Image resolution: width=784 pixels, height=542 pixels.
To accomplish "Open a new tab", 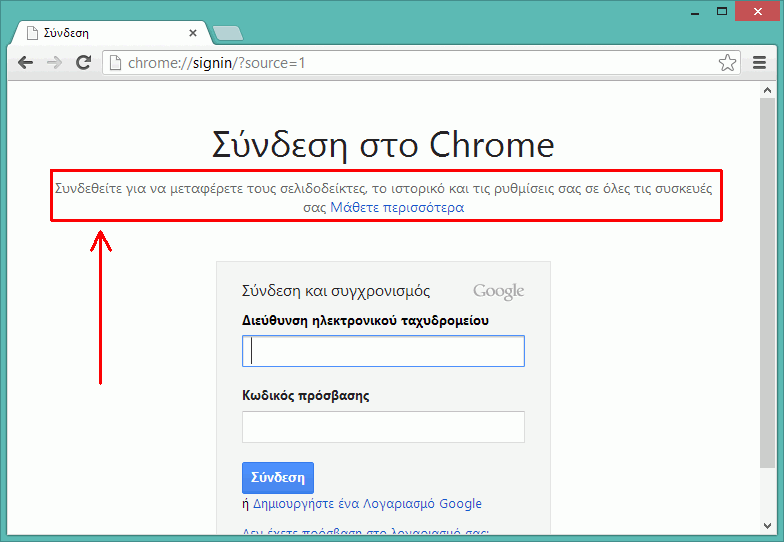I will click(x=228, y=34).
